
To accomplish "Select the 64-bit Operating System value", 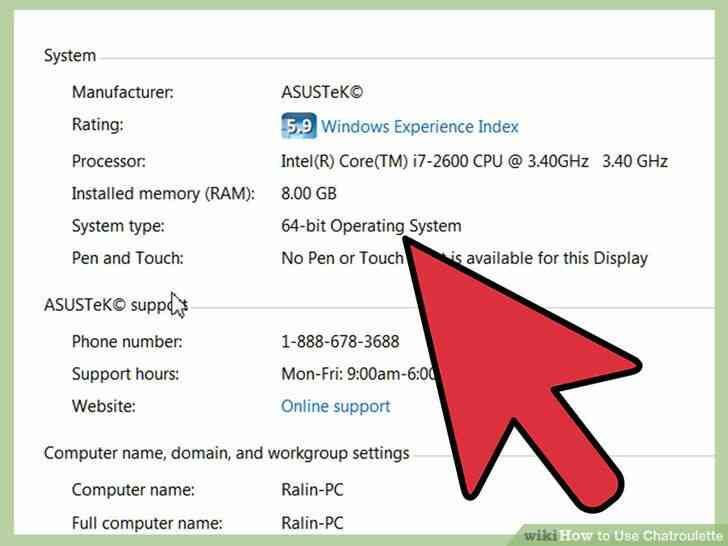I will pos(371,226).
